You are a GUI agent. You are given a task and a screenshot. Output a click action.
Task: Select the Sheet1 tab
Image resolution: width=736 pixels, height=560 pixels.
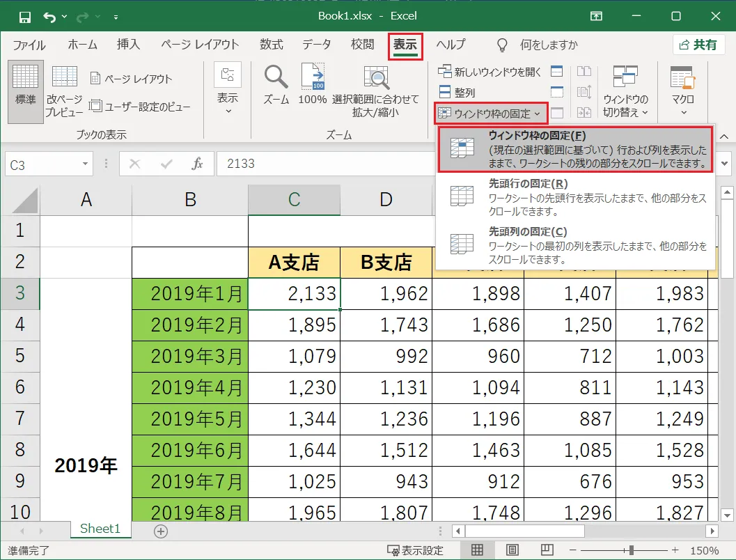(100, 529)
